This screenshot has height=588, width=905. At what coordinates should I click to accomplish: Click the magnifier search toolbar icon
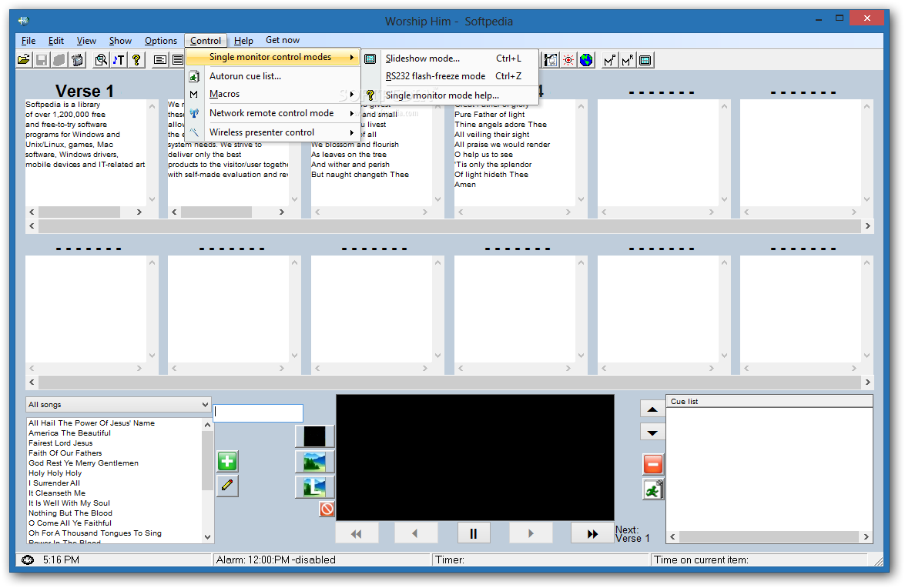click(102, 60)
